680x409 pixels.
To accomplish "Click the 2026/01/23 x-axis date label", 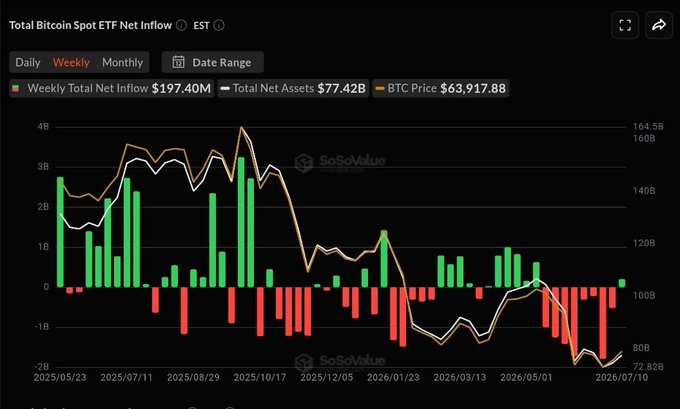I will (x=393, y=377).
